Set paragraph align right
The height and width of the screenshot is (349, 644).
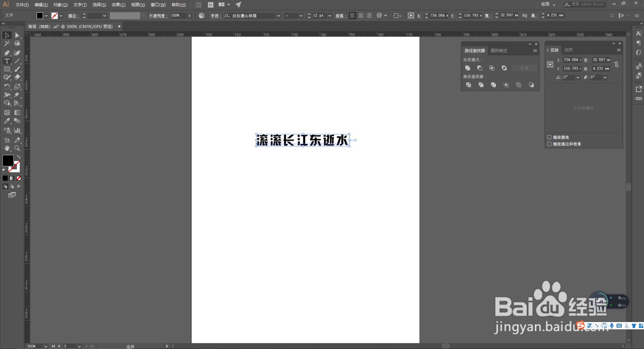point(369,16)
